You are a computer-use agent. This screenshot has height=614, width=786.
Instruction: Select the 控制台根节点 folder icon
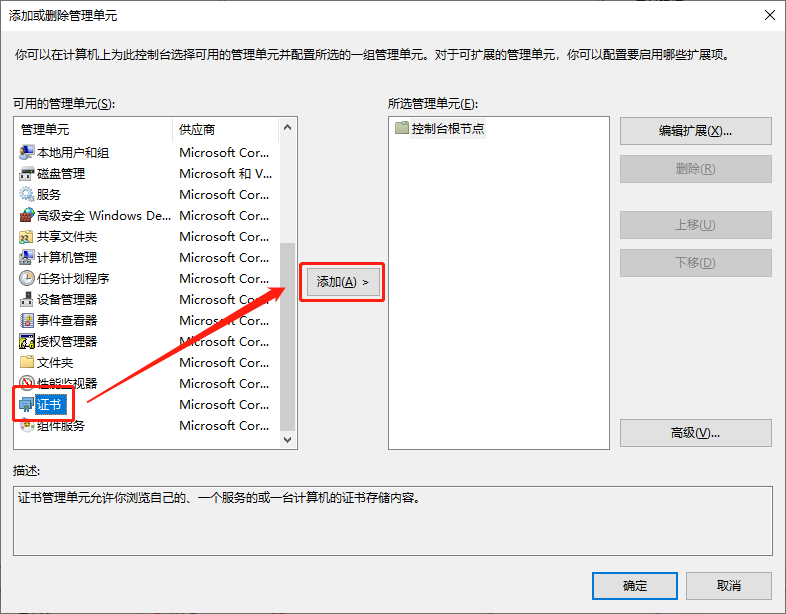click(402, 128)
